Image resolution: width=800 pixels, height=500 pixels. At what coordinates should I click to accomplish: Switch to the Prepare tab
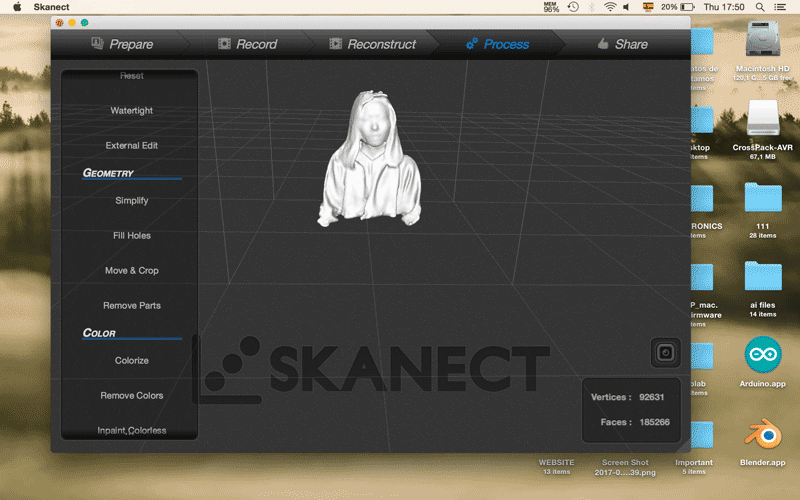click(x=122, y=44)
